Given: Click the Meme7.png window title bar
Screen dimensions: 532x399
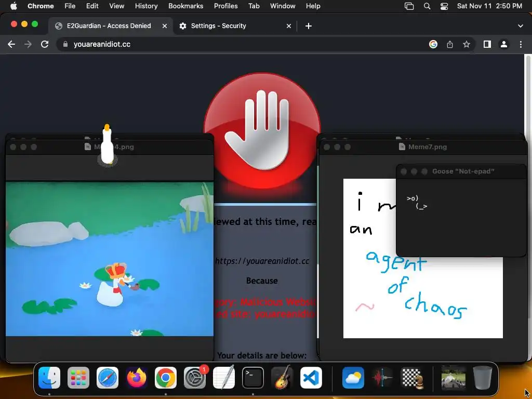Looking at the screenshot, I should pos(423,147).
